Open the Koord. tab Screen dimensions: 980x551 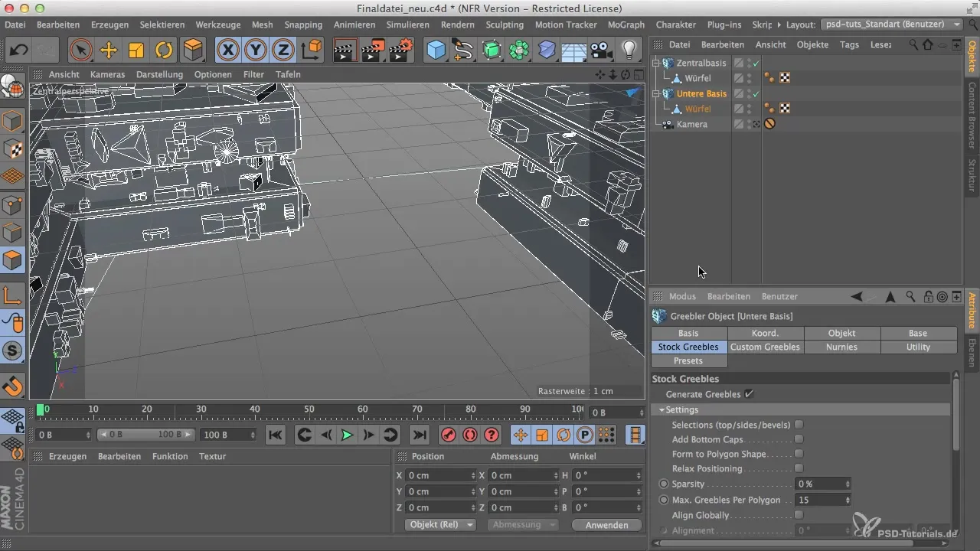pos(765,333)
